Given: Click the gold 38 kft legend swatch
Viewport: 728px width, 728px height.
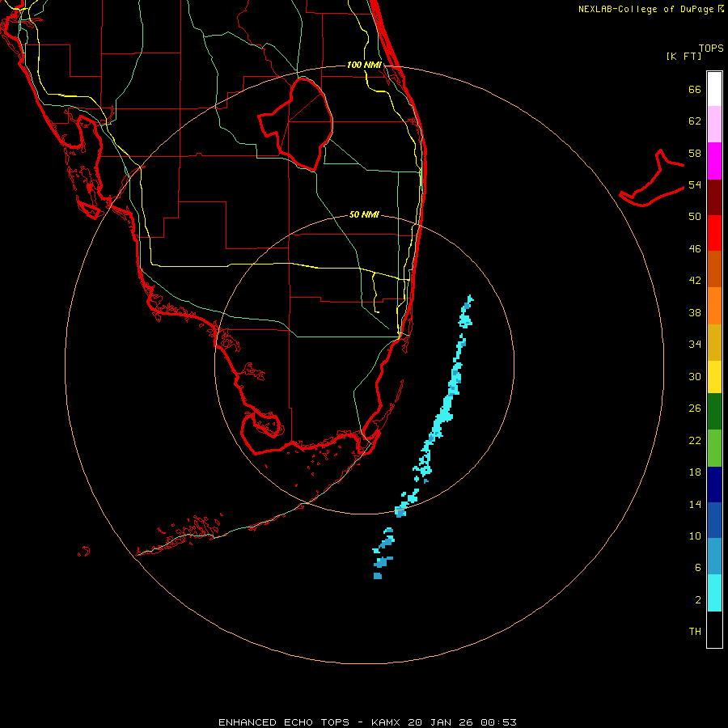Looking at the screenshot, I should [x=714, y=342].
